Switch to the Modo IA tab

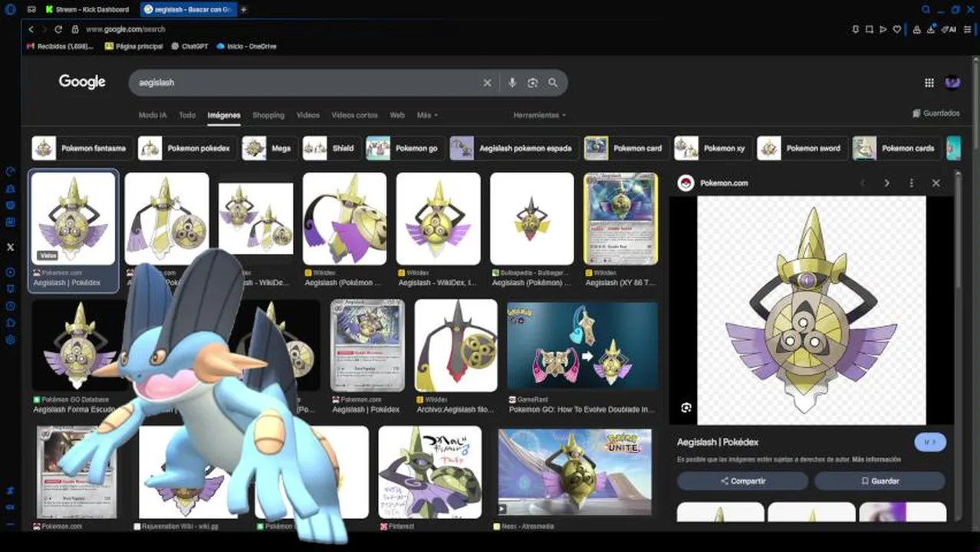(x=153, y=115)
